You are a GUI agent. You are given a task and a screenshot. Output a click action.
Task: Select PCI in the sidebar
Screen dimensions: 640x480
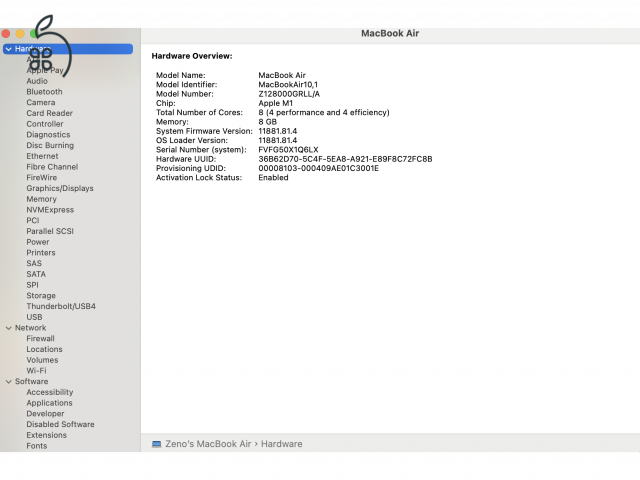click(x=33, y=220)
